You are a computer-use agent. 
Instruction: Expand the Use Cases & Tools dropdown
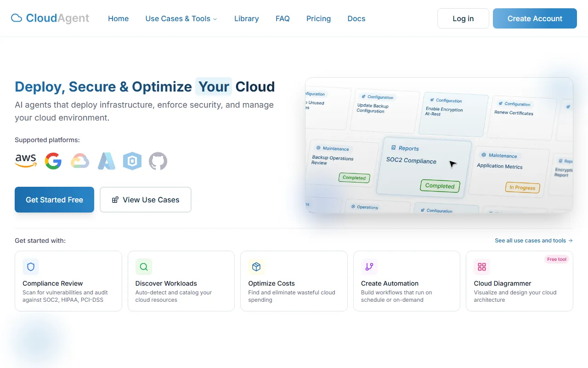point(181,19)
